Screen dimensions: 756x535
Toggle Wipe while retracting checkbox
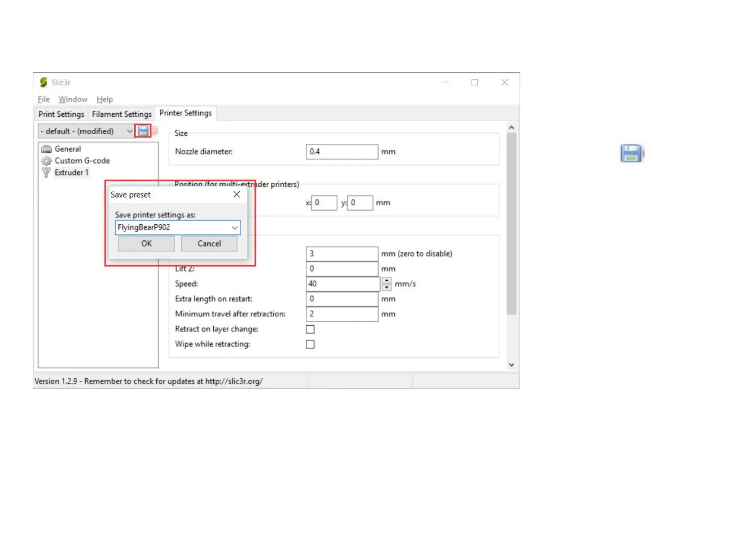310,345
